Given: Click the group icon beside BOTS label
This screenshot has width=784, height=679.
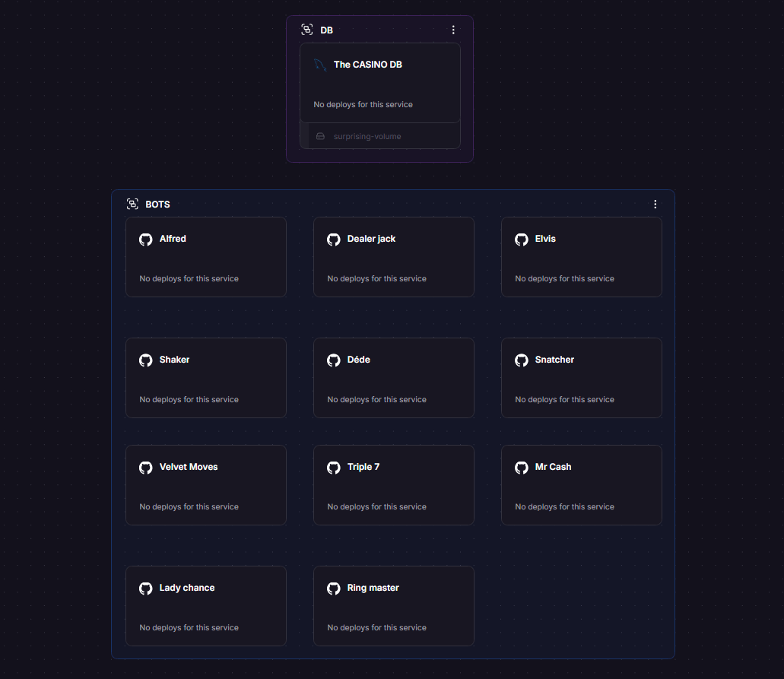Looking at the screenshot, I should 132,205.
